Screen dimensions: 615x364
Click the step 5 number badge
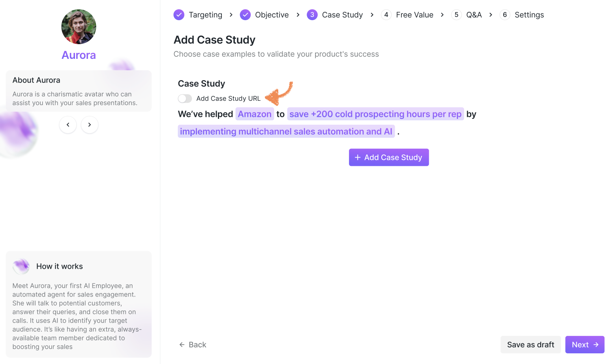pyautogui.click(x=456, y=15)
